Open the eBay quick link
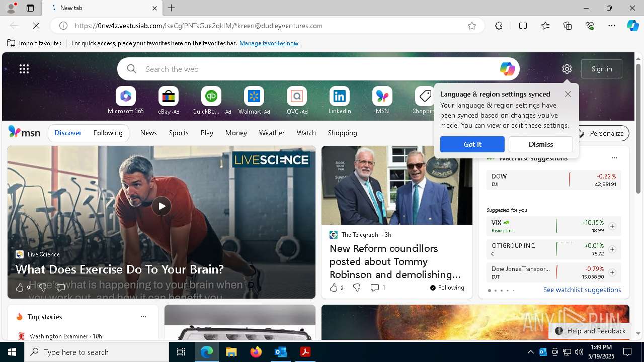The image size is (644, 362). 169,101
